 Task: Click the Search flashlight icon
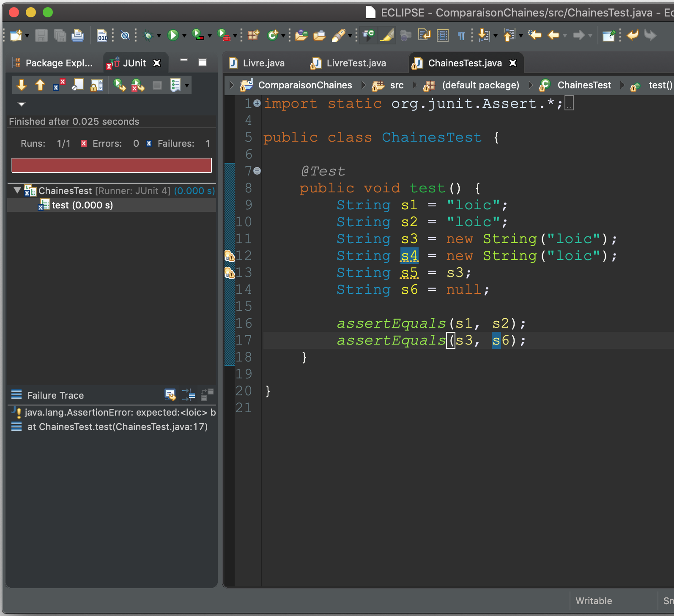pos(338,36)
